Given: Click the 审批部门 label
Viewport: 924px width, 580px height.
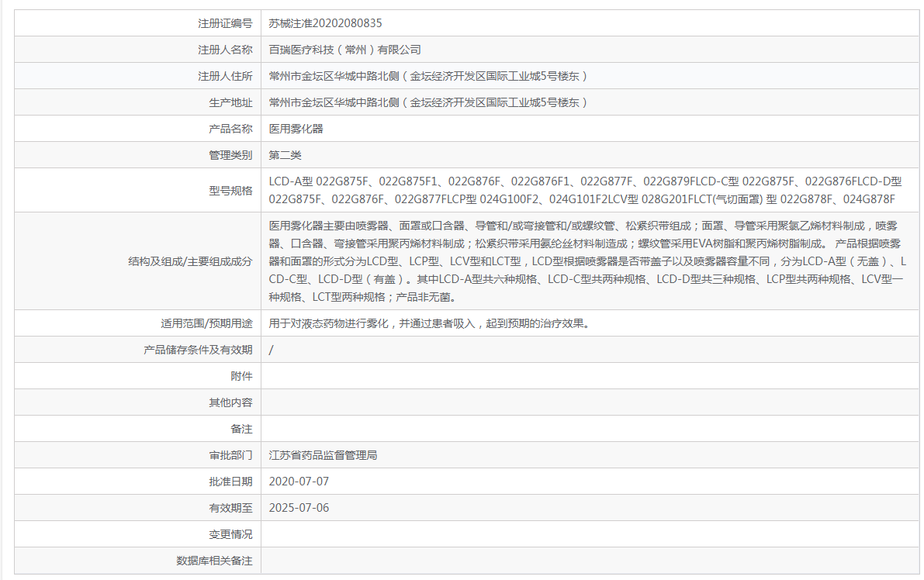Looking at the screenshot, I should 230,455.
